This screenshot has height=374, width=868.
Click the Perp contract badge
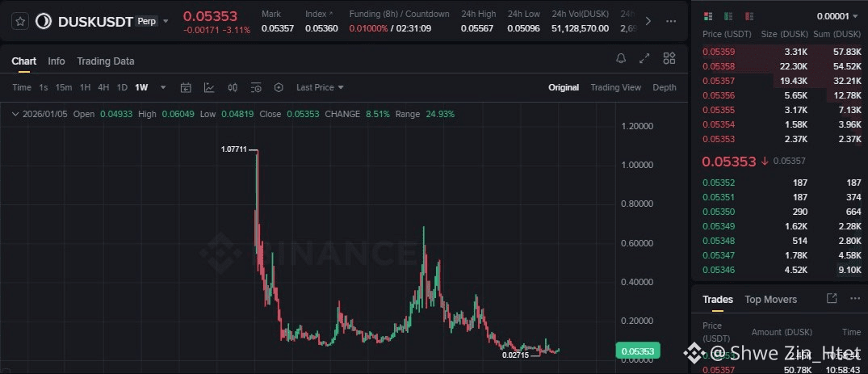point(147,22)
